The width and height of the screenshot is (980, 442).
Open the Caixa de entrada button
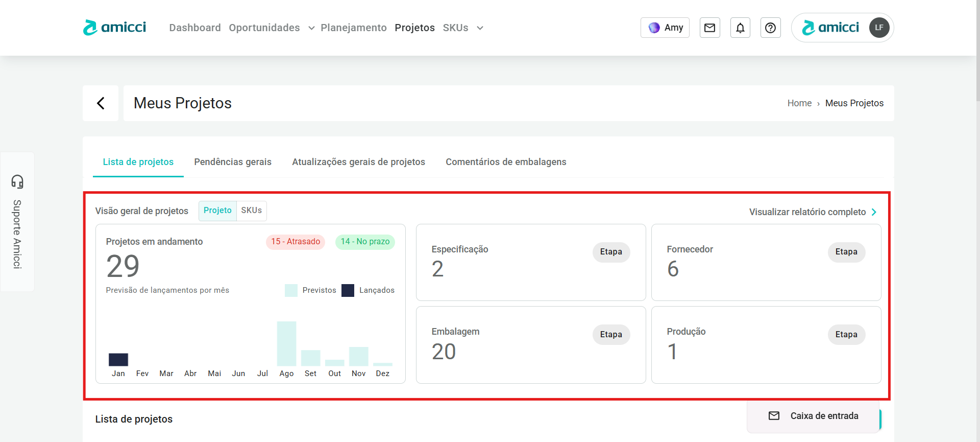pyautogui.click(x=814, y=416)
